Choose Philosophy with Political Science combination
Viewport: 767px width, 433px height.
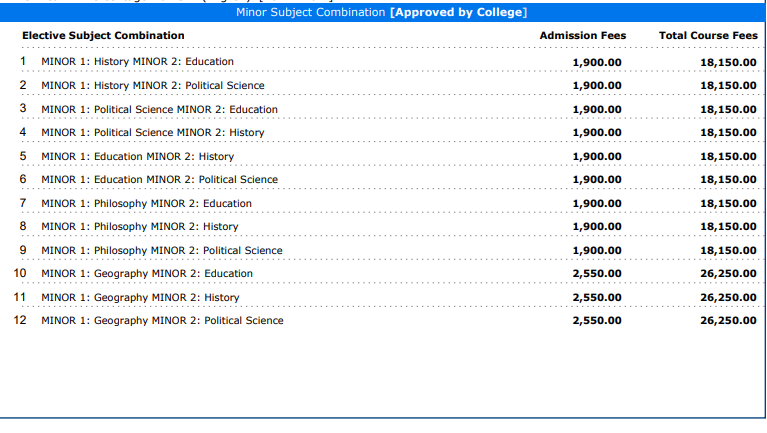[x=161, y=251]
